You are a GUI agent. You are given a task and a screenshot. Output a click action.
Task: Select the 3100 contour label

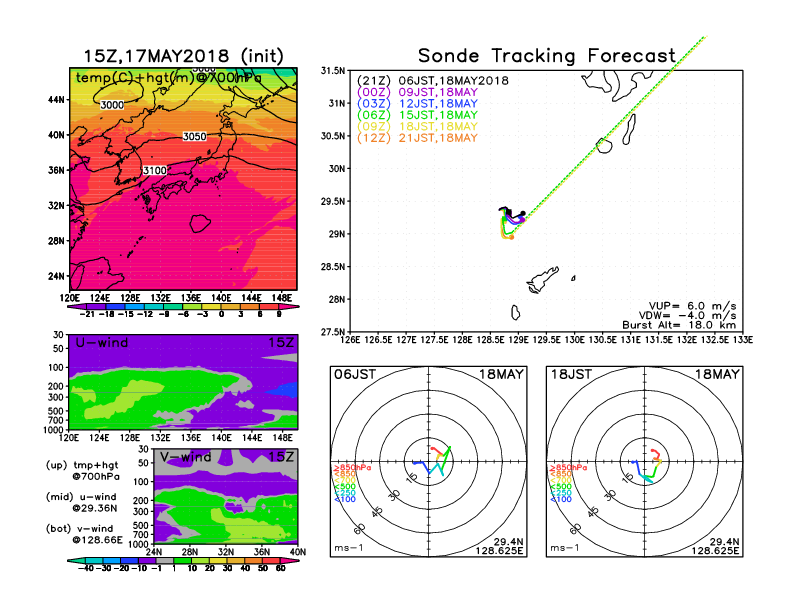tap(155, 171)
